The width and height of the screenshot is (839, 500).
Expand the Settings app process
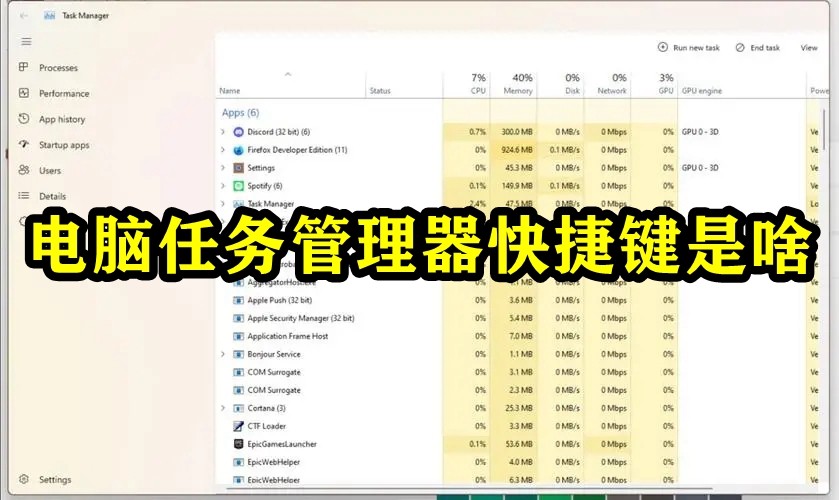223,168
